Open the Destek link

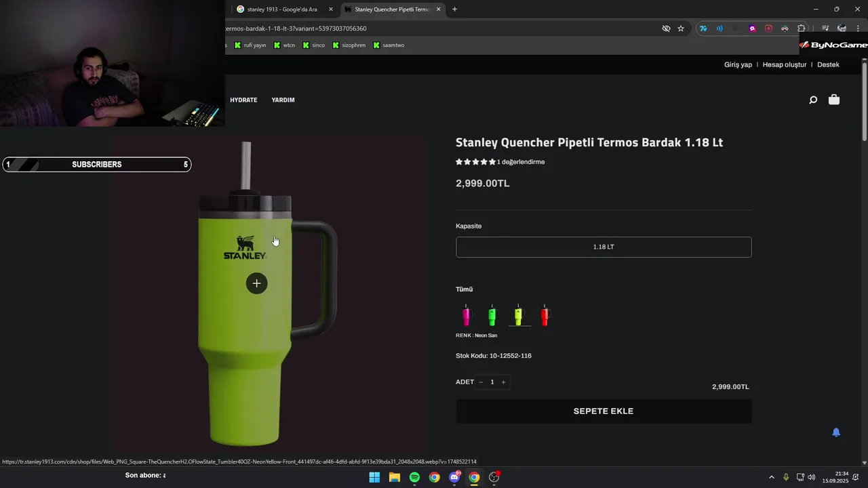tap(828, 64)
